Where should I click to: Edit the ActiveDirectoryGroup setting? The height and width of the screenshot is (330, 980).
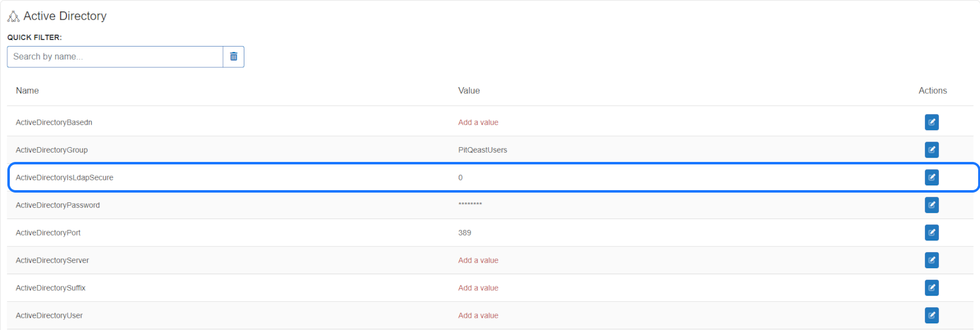pyautogui.click(x=932, y=150)
